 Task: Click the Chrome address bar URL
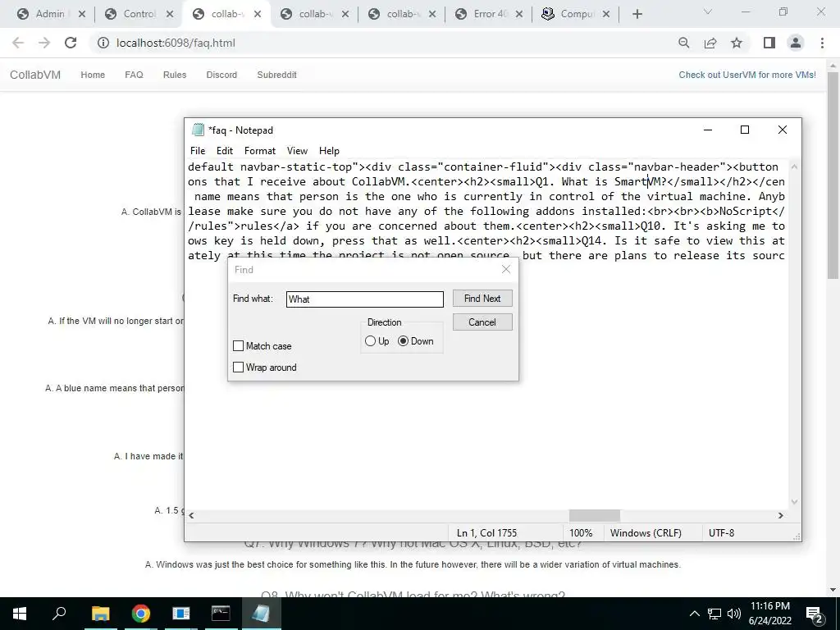(176, 43)
